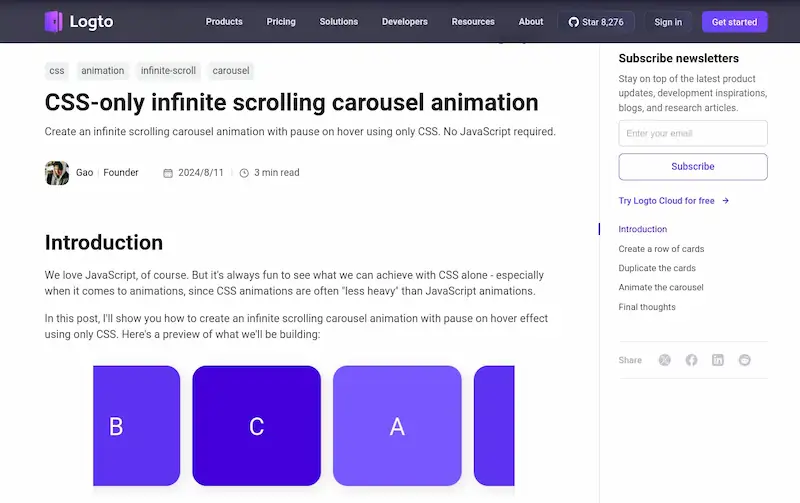
Task: Share the article on Reddit
Action: [744, 360]
